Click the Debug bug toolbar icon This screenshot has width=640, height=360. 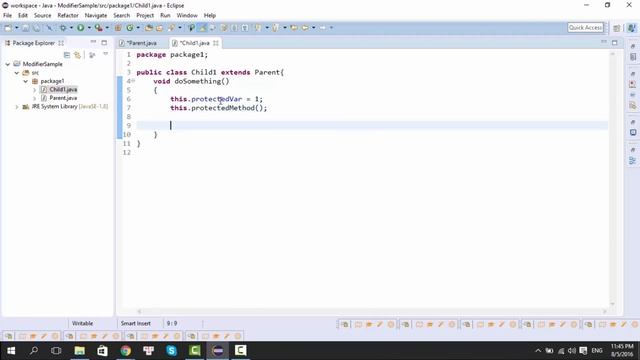63,28
